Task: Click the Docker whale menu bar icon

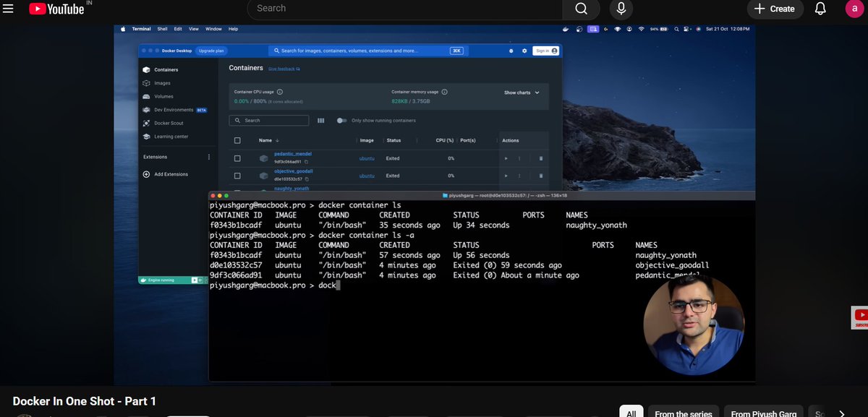Action: point(566,29)
